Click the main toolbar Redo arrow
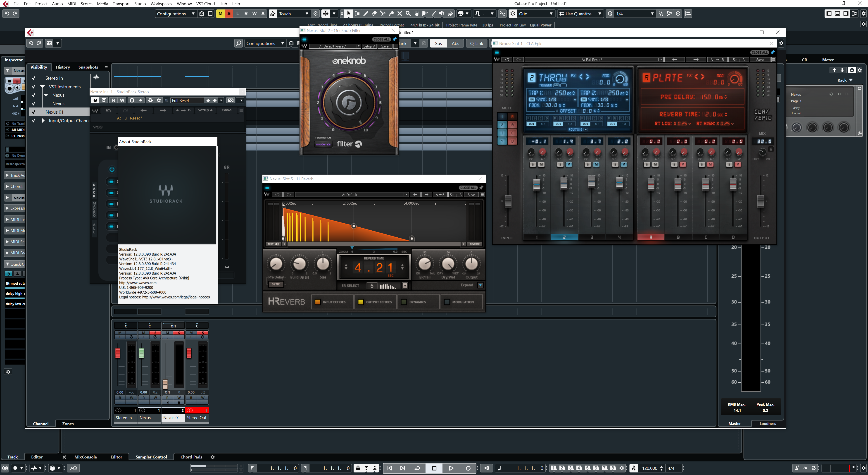Image resolution: width=868 pixels, height=475 pixels. click(15, 14)
